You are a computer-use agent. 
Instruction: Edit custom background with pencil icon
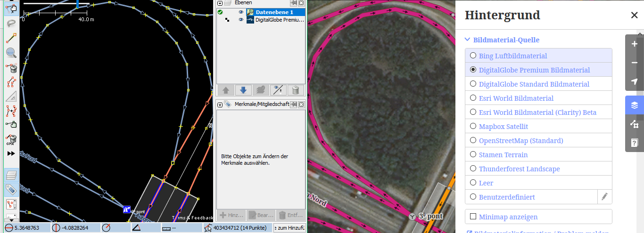(x=604, y=197)
